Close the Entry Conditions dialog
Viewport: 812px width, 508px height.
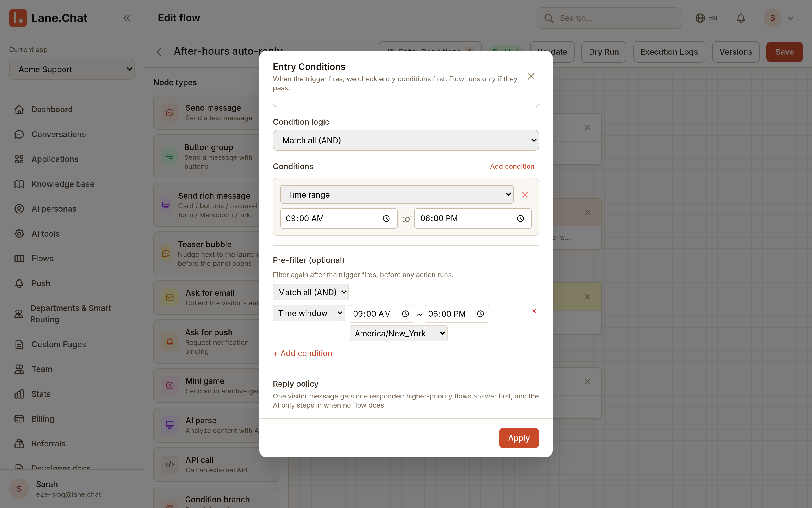(531, 76)
